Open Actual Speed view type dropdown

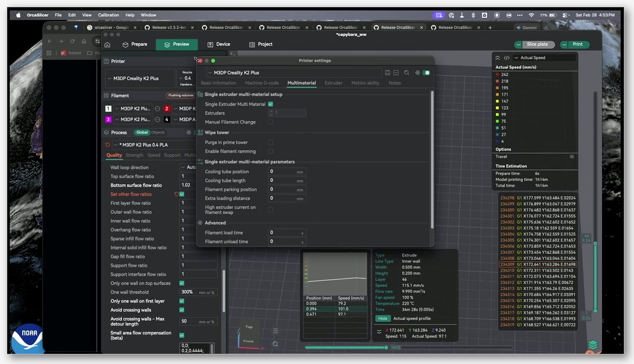point(544,58)
